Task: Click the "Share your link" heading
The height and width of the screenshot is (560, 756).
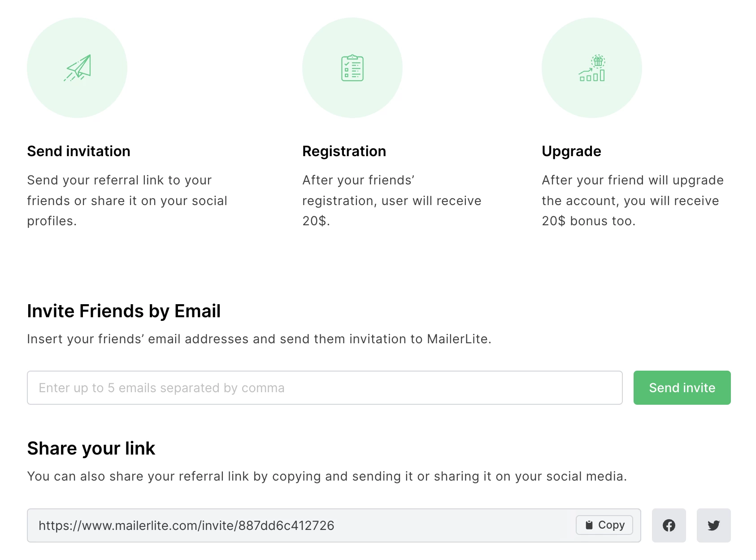Action: (x=91, y=448)
